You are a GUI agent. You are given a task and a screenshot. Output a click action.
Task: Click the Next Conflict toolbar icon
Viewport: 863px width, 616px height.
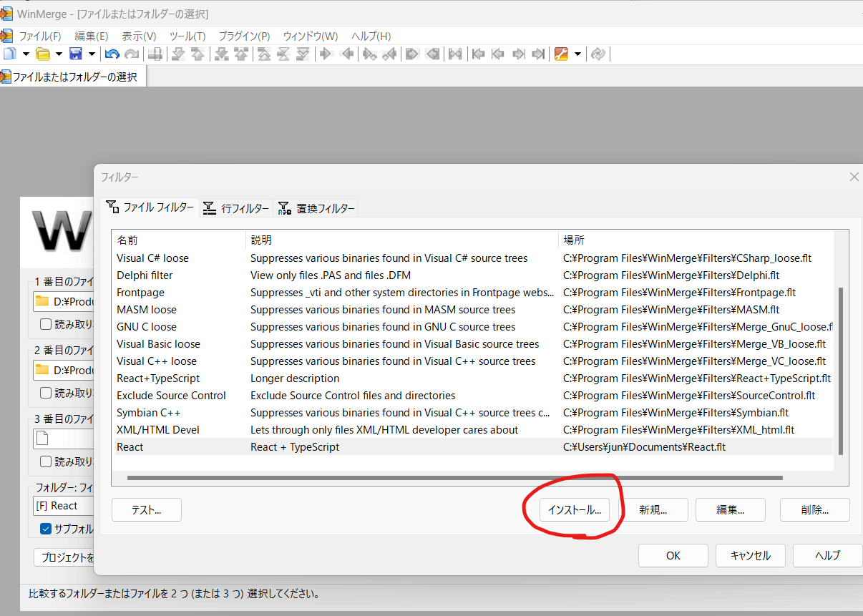pyautogui.click(x=221, y=54)
